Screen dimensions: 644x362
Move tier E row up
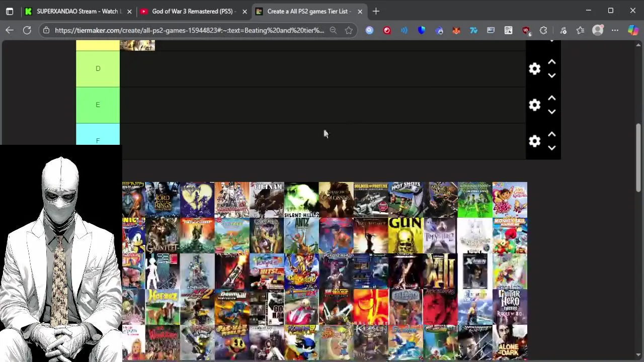click(552, 98)
